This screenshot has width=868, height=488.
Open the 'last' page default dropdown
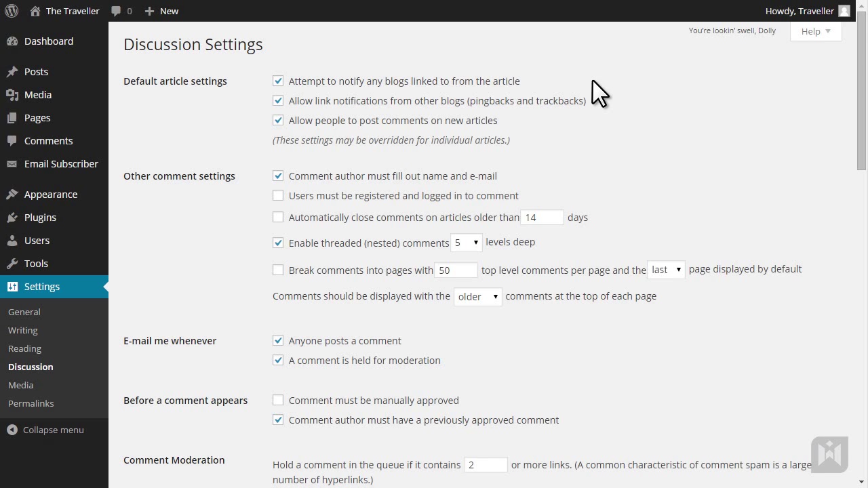pos(666,270)
